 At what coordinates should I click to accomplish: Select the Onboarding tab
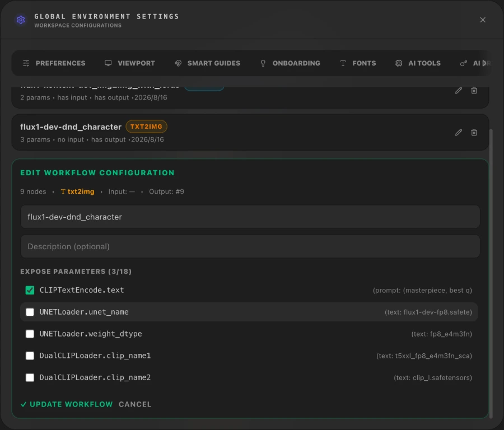pos(290,63)
